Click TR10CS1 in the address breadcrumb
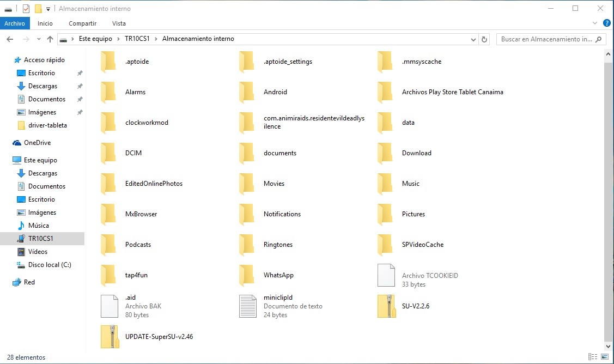Image resolution: width=614 pixels, height=364 pixels. tap(137, 39)
